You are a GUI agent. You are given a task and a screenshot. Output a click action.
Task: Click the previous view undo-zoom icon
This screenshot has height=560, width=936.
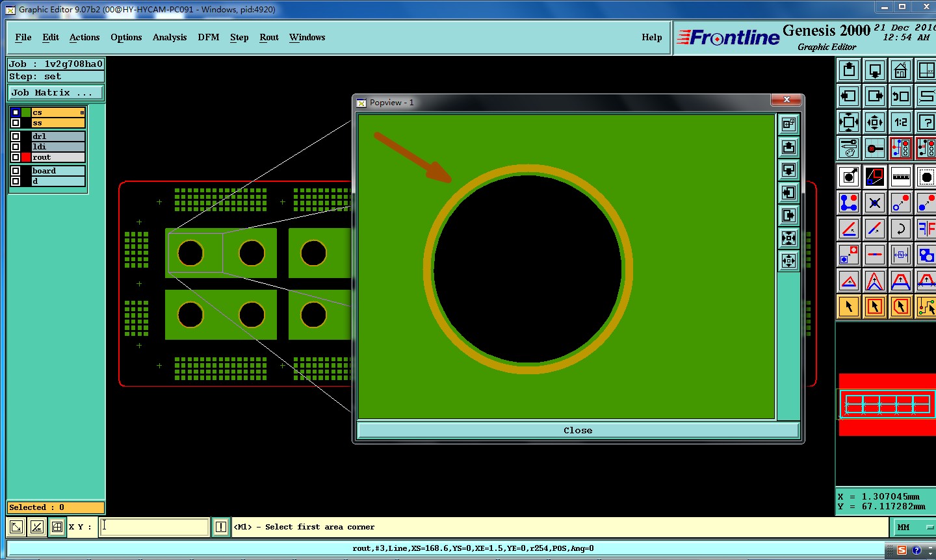coord(901,96)
